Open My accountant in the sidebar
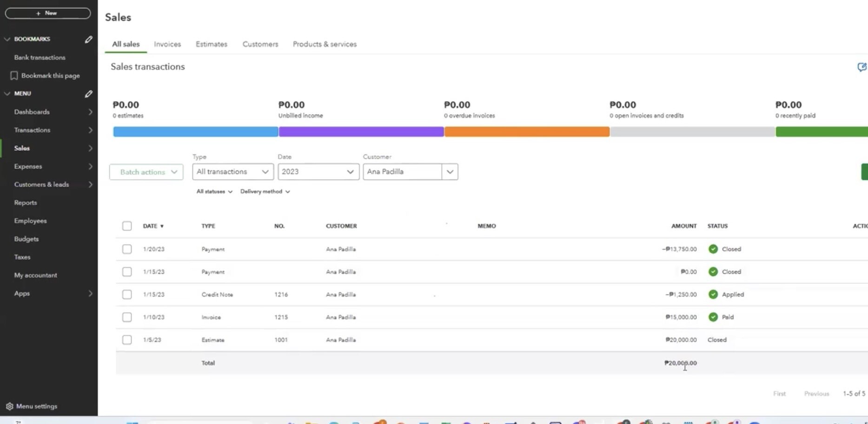This screenshot has width=868, height=424. [x=36, y=276]
